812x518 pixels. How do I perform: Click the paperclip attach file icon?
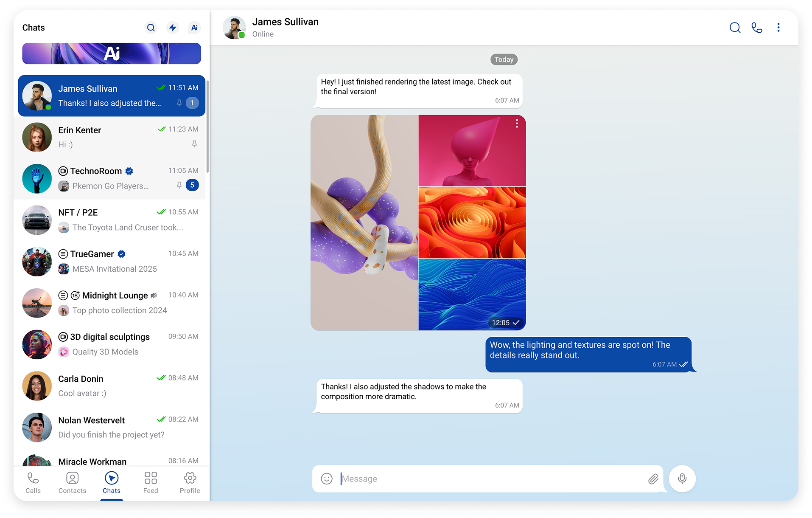click(x=653, y=479)
